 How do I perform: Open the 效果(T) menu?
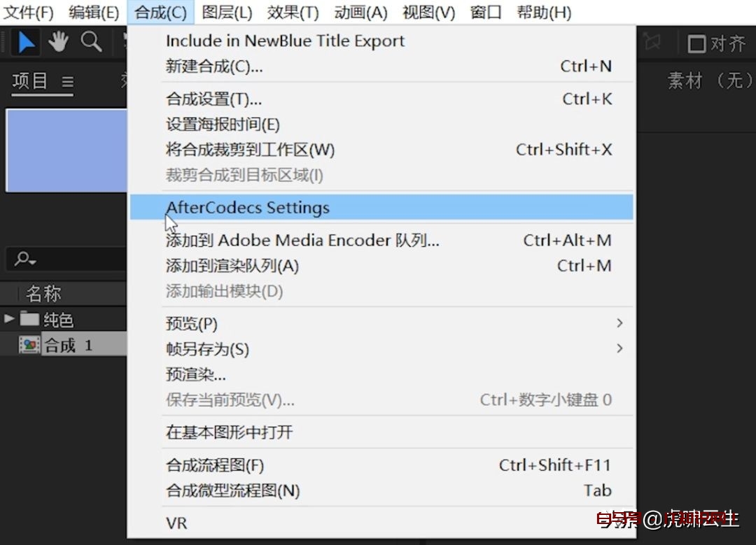pyautogui.click(x=293, y=12)
